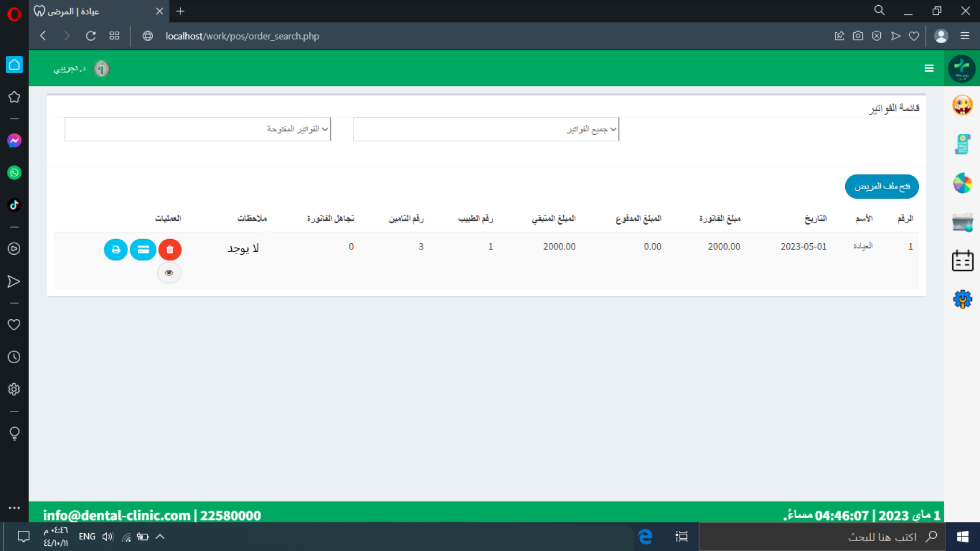Open the invoice receipt icon in the right sidebar
The image size is (980, 551).
point(962,144)
